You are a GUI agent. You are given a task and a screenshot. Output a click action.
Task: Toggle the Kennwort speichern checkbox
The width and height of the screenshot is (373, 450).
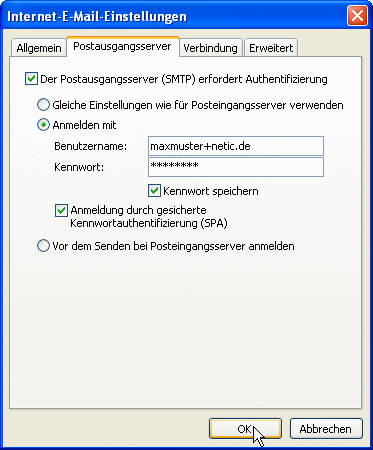click(x=154, y=191)
